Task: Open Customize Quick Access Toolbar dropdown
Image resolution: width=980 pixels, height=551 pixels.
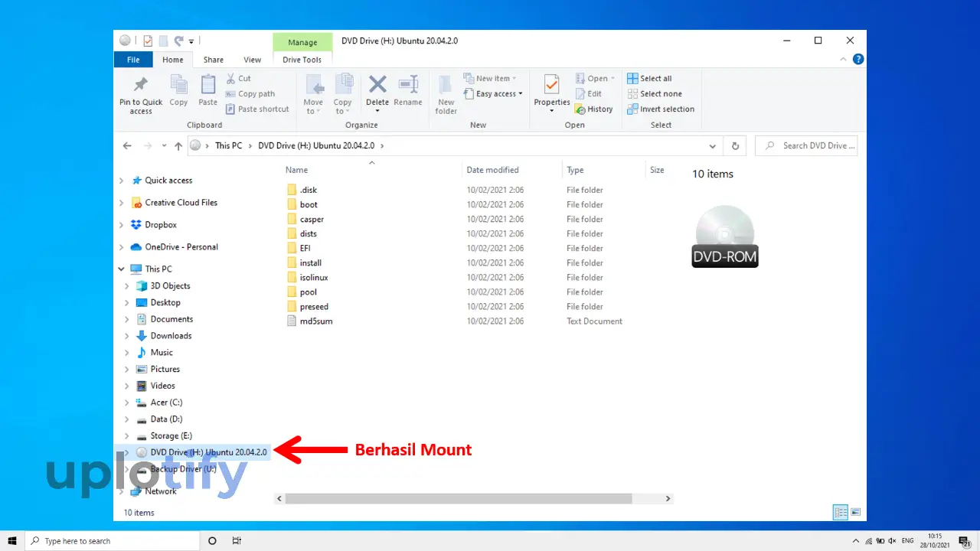Action: [x=191, y=41]
